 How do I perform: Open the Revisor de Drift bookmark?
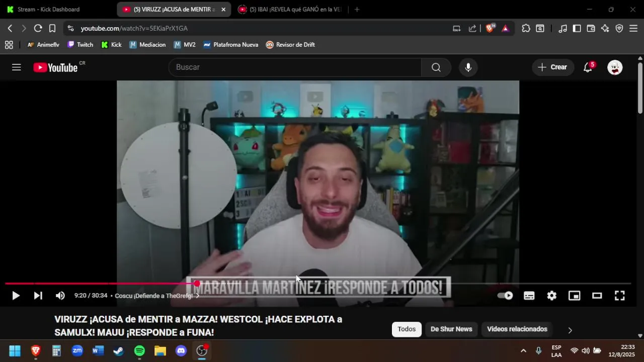[x=290, y=45]
